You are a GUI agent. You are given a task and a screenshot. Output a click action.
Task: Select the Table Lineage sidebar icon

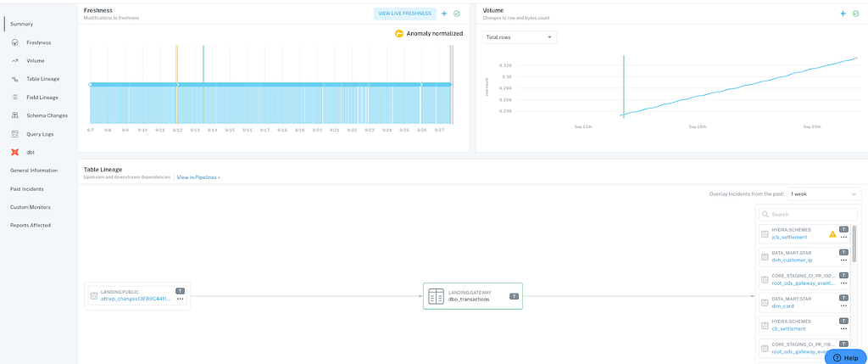(x=15, y=79)
